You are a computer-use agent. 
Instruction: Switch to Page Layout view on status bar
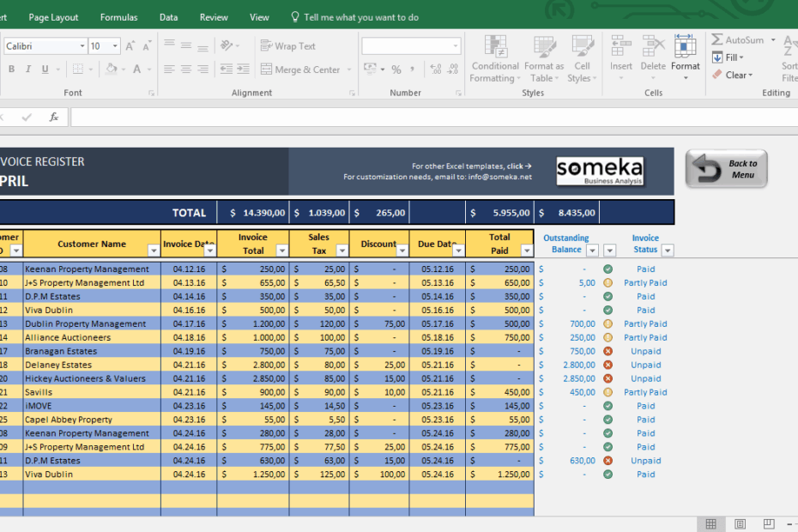click(x=740, y=523)
